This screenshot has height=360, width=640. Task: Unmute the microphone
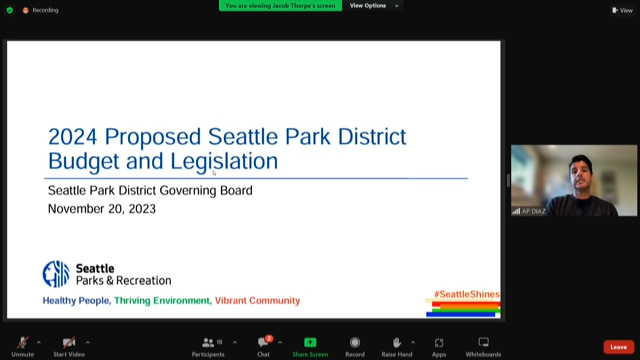pos(22,347)
